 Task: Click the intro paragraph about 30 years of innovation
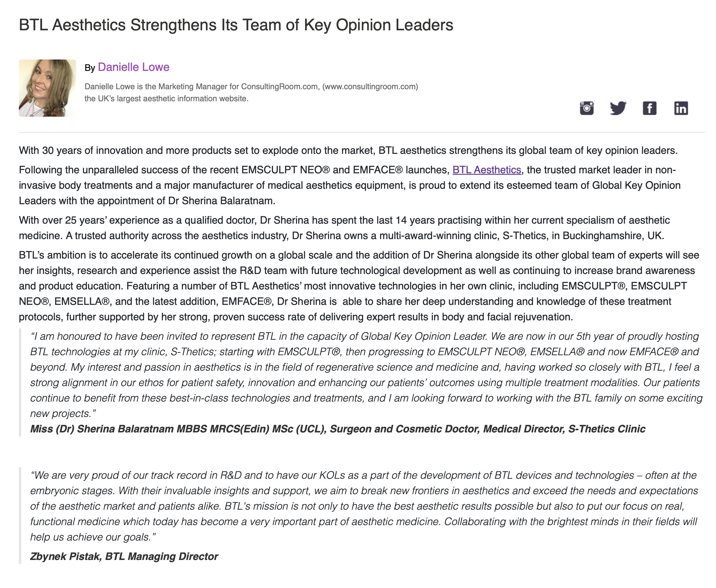click(348, 150)
